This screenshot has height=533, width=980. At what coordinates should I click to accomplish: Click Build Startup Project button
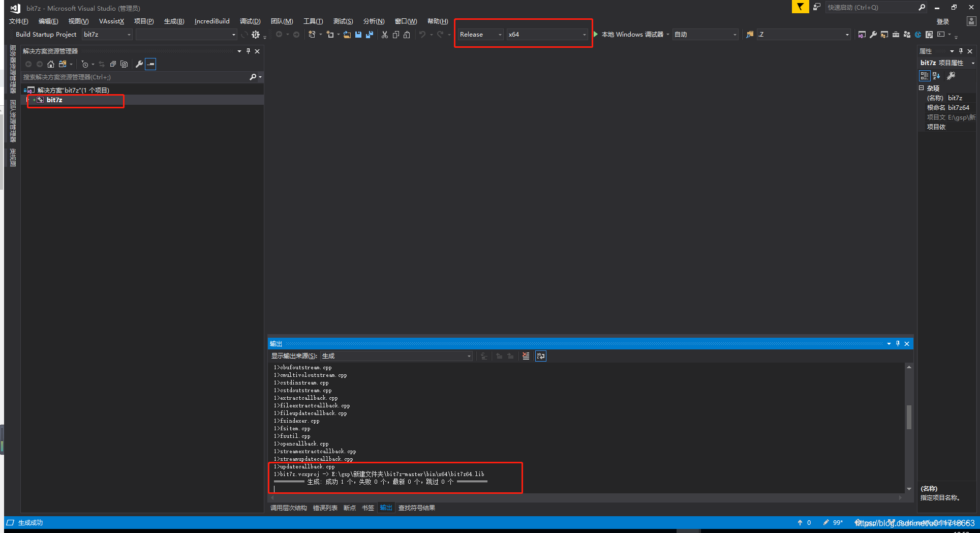46,35
